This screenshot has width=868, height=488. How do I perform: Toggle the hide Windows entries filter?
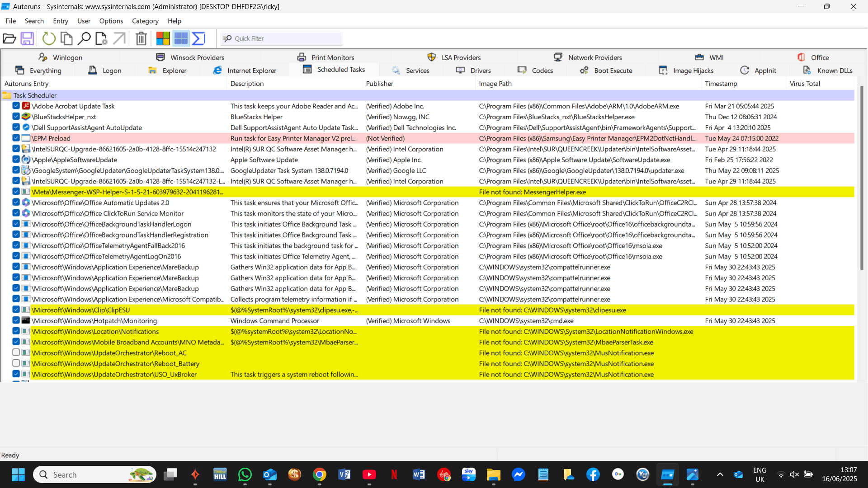click(180, 38)
